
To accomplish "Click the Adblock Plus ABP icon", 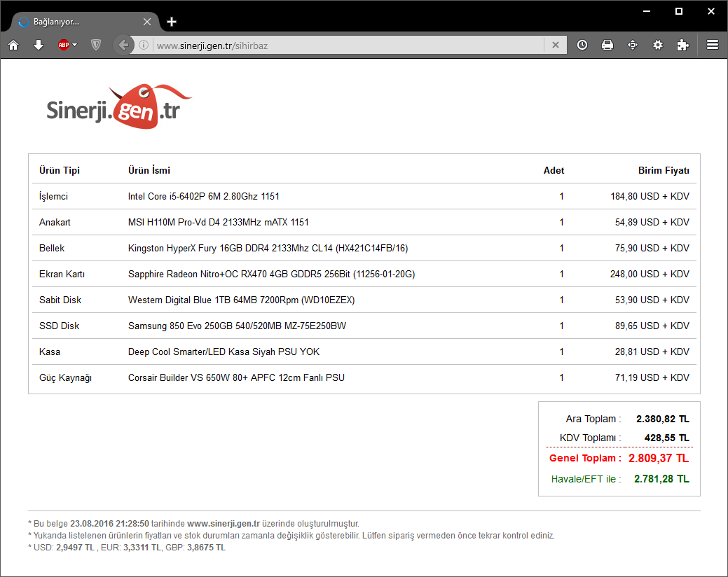I will (x=63, y=45).
